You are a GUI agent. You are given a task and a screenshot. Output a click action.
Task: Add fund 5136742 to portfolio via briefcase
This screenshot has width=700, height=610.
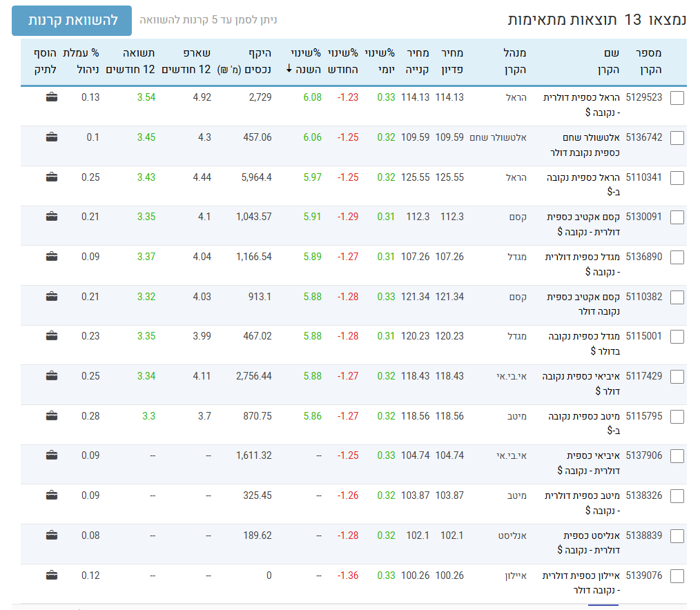pos(51,137)
